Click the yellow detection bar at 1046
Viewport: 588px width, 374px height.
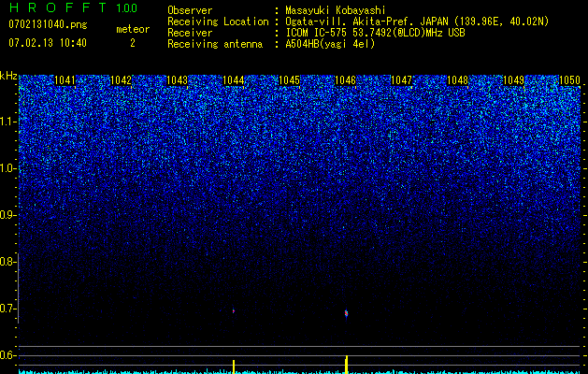point(346,365)
